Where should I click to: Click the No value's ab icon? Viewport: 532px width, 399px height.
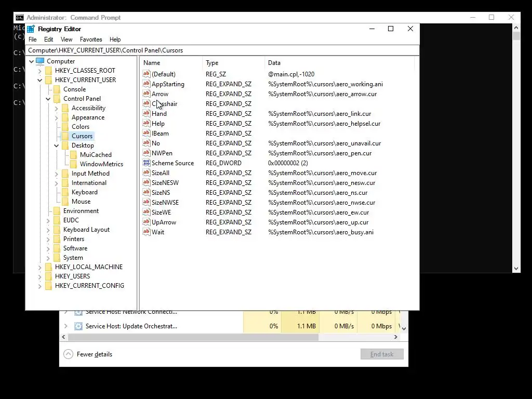click(x=146, y=143)
